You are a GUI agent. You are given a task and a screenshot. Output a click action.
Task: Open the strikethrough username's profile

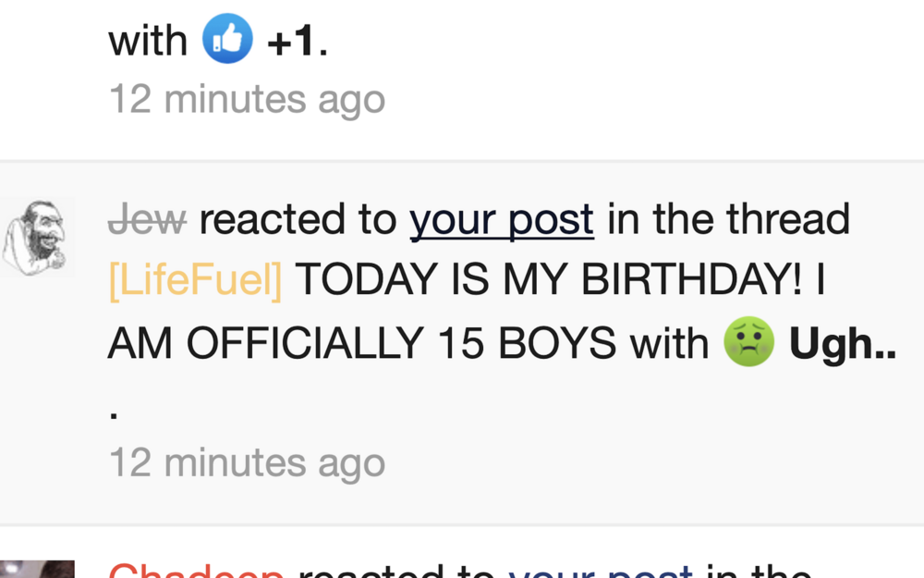pyautogui.click(x=148, y=221)
